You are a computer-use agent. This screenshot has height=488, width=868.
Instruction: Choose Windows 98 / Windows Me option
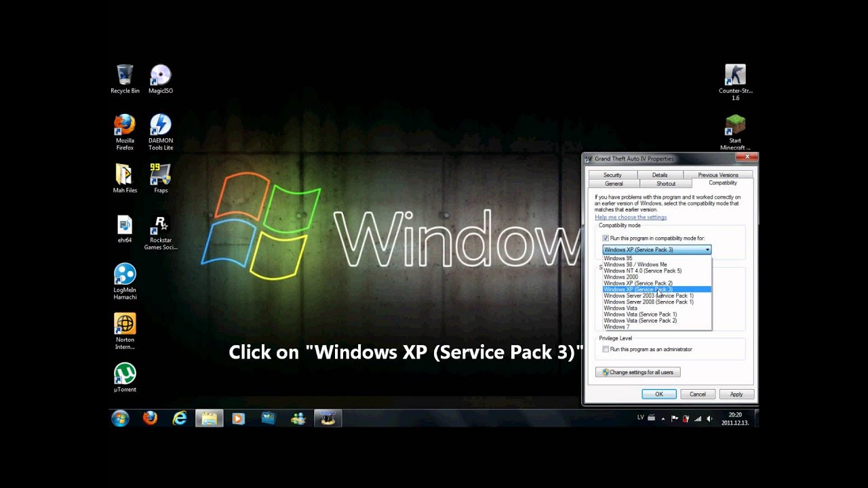(x=656, y=264)
